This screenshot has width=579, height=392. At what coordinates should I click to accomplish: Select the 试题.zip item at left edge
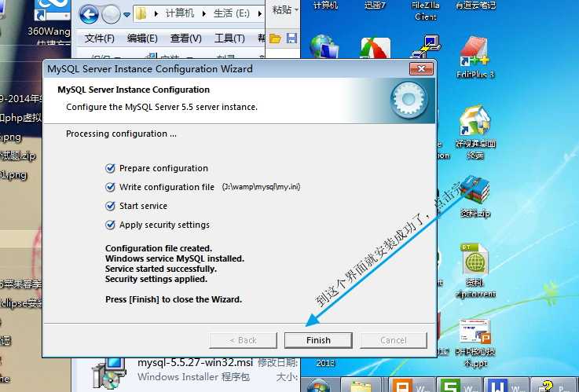[x=18, y=156]
